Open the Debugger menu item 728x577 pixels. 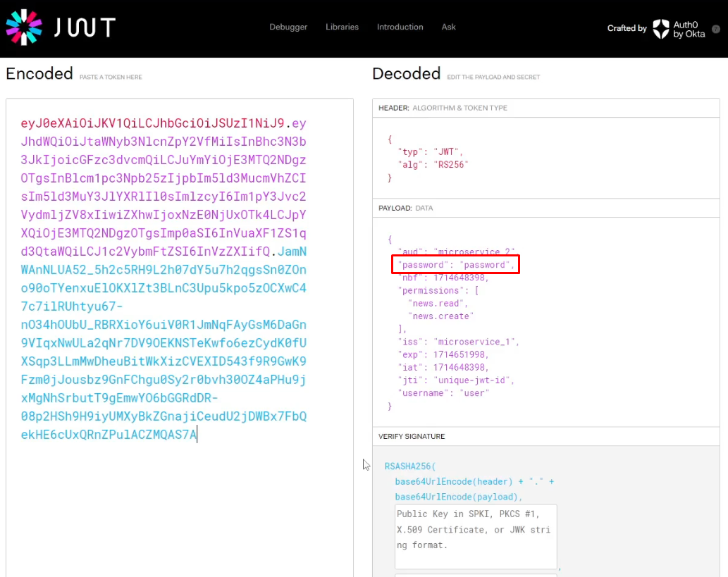pos(288,27)
